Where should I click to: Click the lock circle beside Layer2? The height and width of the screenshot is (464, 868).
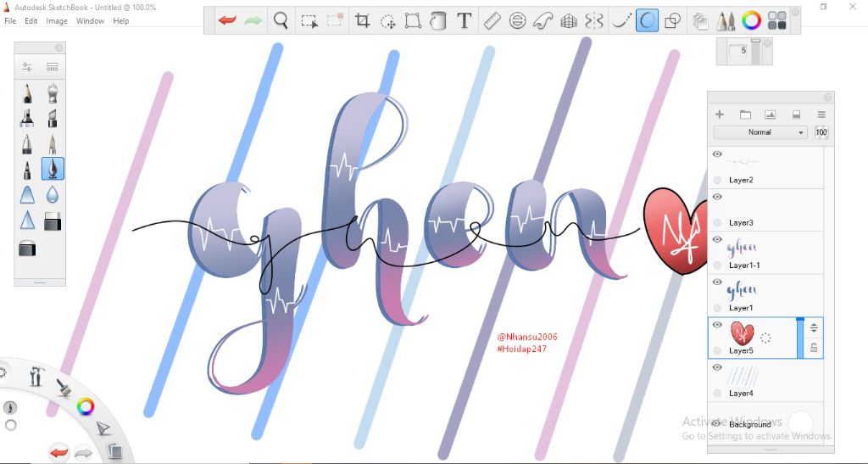point(717,180)
